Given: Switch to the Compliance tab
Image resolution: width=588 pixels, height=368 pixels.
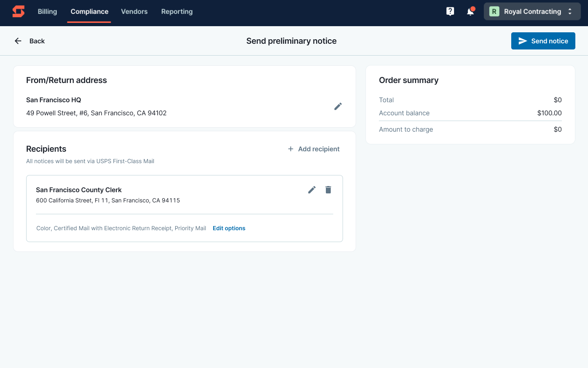Looking at the screenshot, I should click(89, 11).
